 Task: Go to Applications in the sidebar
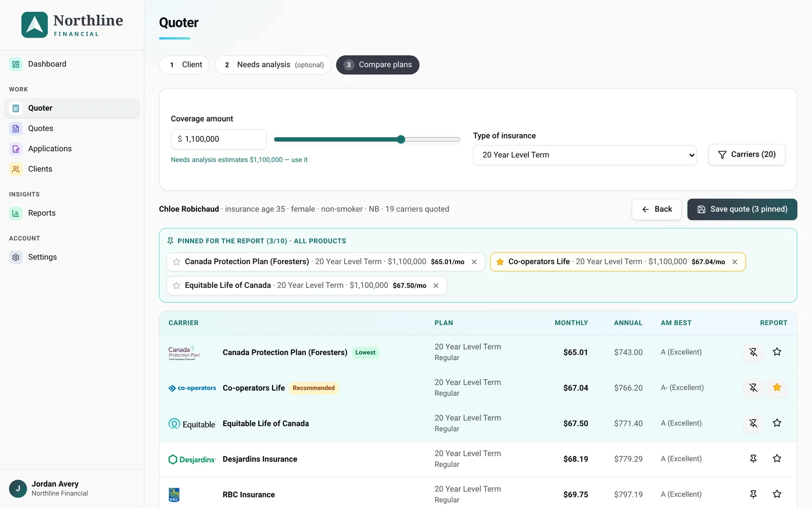[x=72, y=149]
